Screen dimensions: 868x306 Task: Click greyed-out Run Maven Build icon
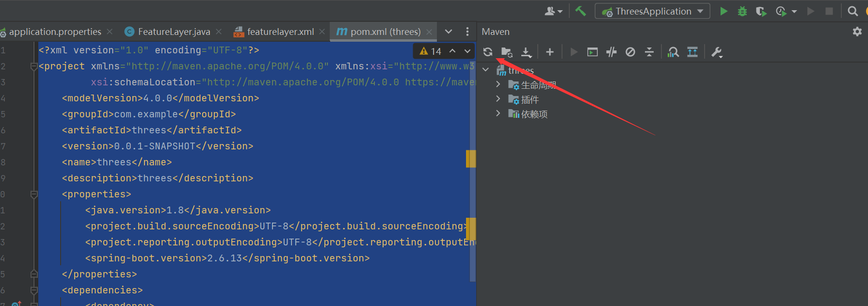pos(574,52)
